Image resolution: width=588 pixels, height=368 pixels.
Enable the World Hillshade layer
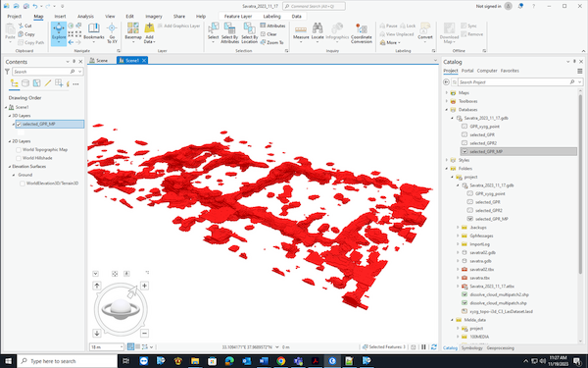click(x=19, y=158)
